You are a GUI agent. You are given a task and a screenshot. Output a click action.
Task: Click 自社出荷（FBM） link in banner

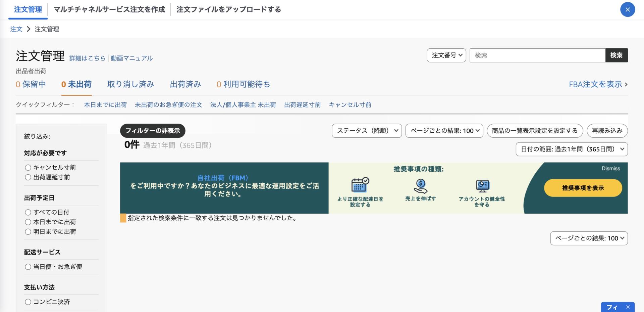pos(223,178)
